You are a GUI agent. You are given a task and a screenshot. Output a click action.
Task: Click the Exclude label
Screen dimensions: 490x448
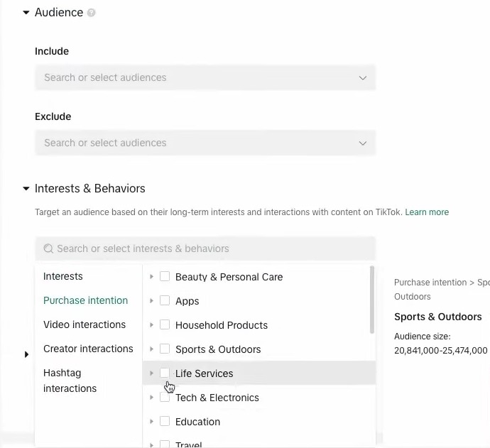(x=53, y=116)
